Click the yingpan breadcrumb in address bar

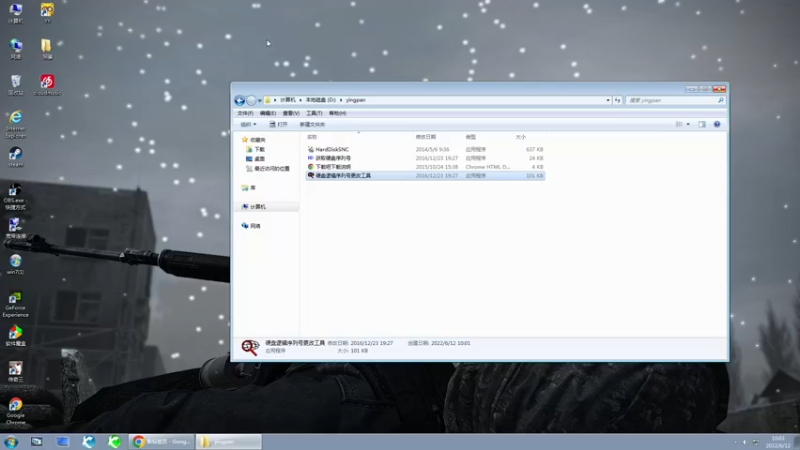point(356,100)
